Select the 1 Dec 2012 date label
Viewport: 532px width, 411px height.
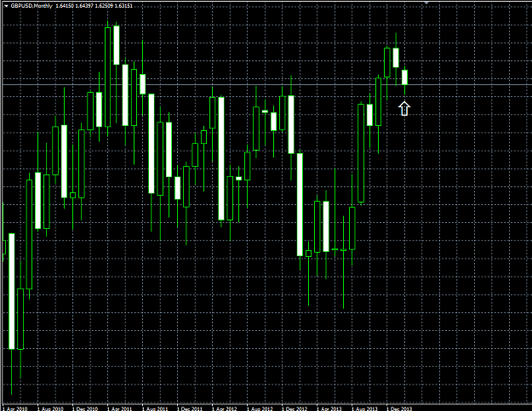(295, 408)
